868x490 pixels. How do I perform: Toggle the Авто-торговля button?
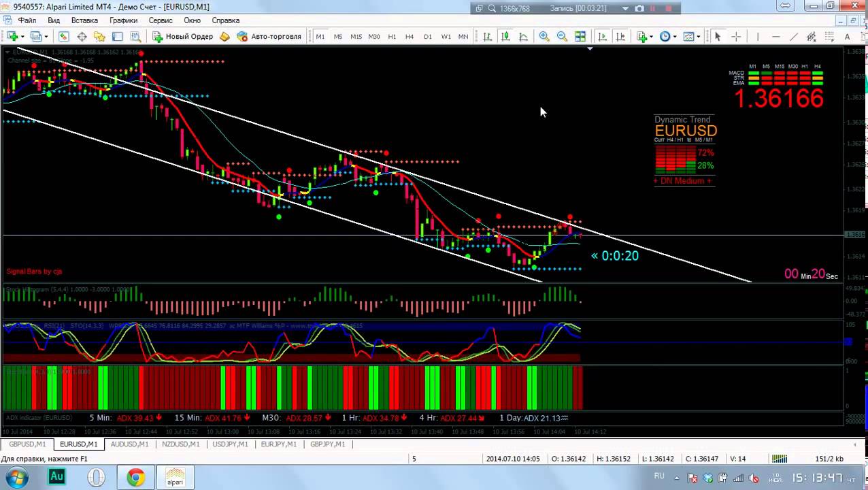[269, 36]
